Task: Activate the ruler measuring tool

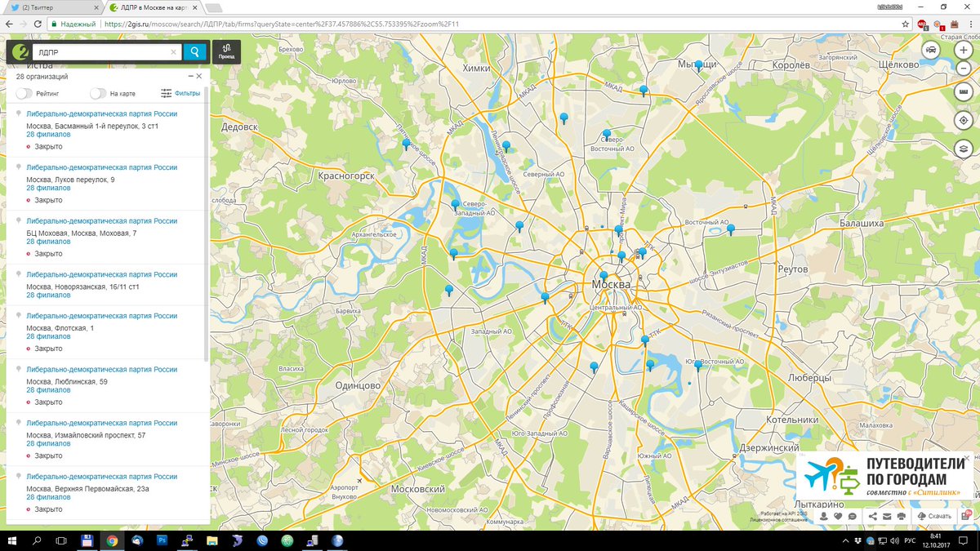Action: coord(964,92)
